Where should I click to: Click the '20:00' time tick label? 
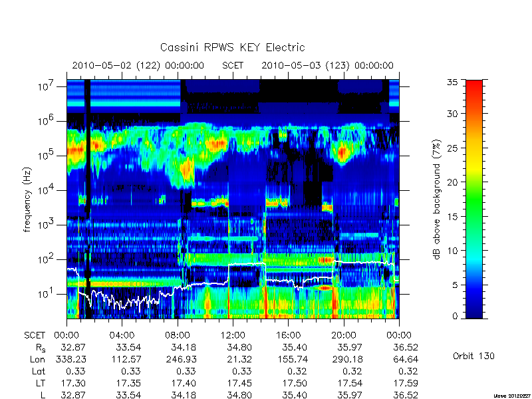[x=344, y=336]
